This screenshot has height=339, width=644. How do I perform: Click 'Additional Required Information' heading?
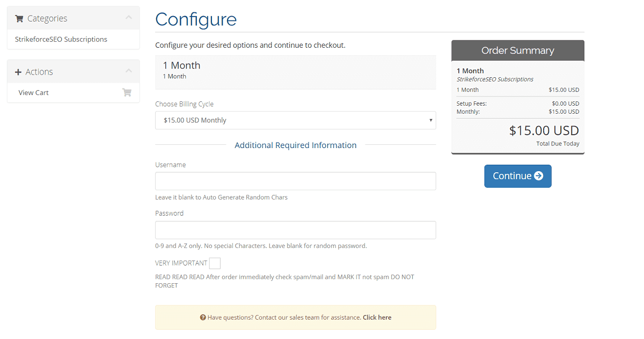tap(296, 145)
